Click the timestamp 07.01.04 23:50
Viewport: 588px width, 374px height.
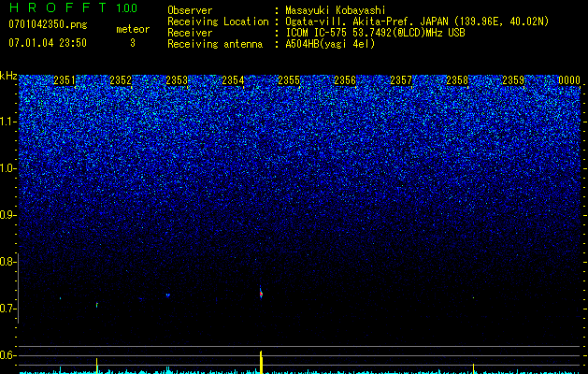48,43
